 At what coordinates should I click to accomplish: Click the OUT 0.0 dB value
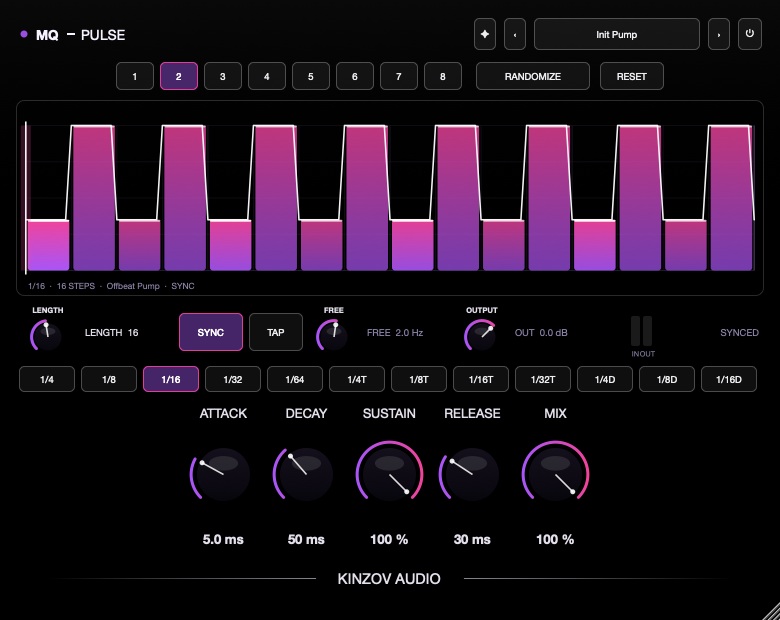pos(541,332)
